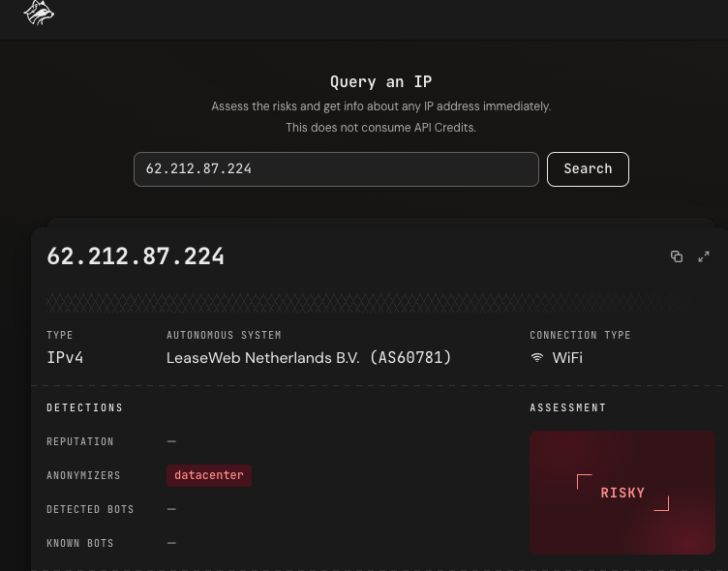The height and width of the screenshot is (571, 728).
Task: Click the wolf logo in header
Action: pyautogui.click(x=39, y=13)
